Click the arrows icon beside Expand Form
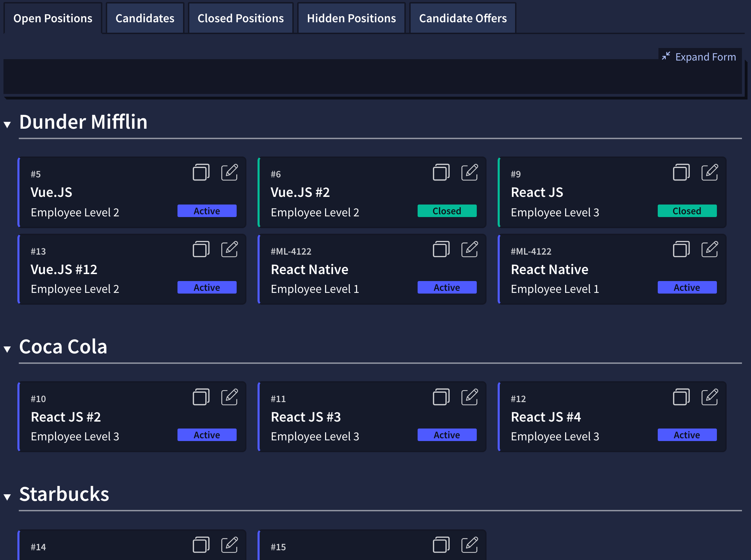Image resolution: width=751 pixels, height=560 pixels. 666,56
